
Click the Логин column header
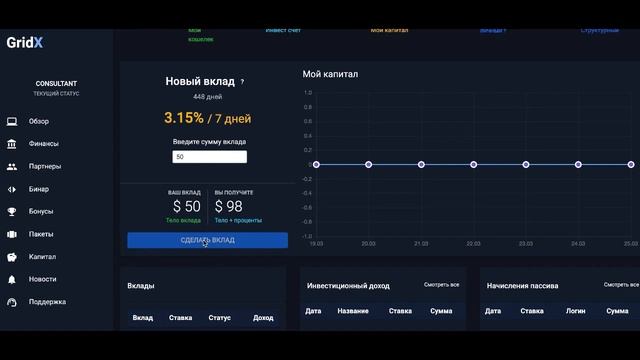point(576,311)
